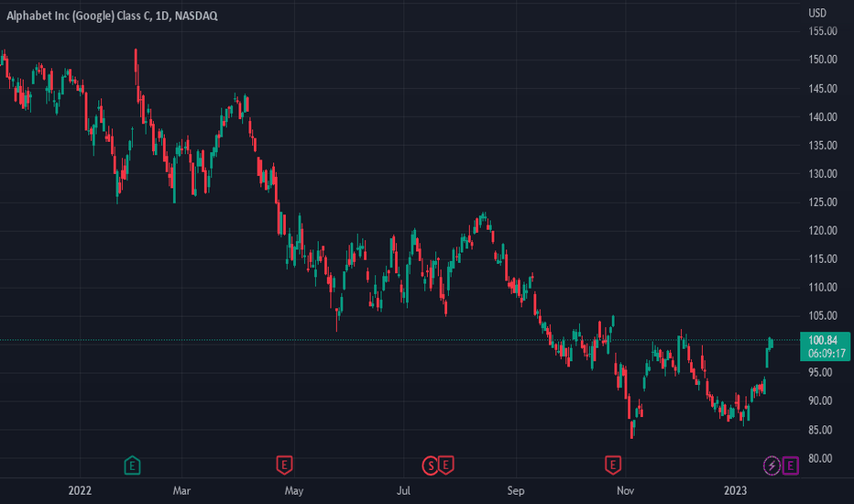The image size is (854, 504).
Task: Click the May label on time axis
Action: tap(294, 490)
